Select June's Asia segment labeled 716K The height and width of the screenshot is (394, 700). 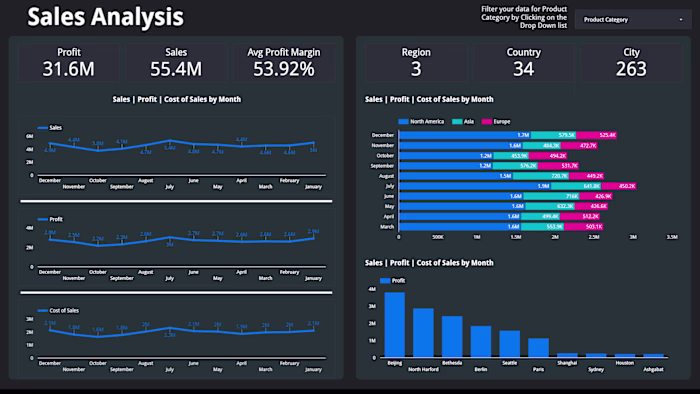click(551, 196)
